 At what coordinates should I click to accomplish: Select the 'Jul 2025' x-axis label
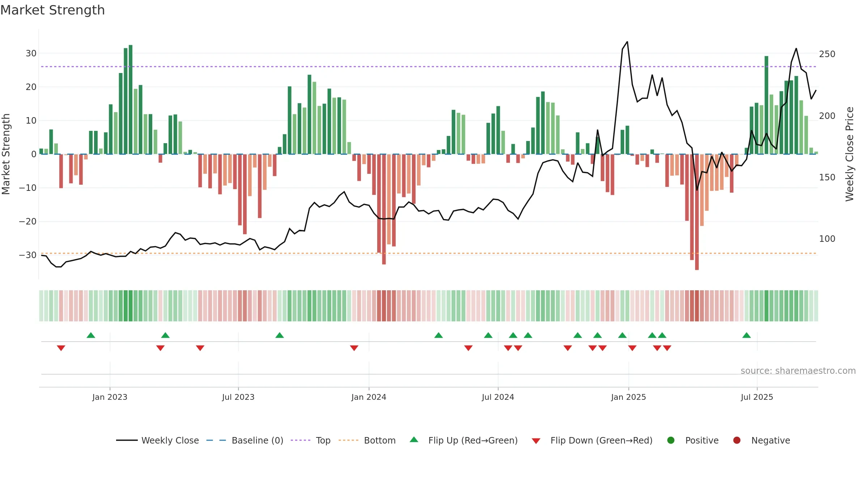click(757, 397)
